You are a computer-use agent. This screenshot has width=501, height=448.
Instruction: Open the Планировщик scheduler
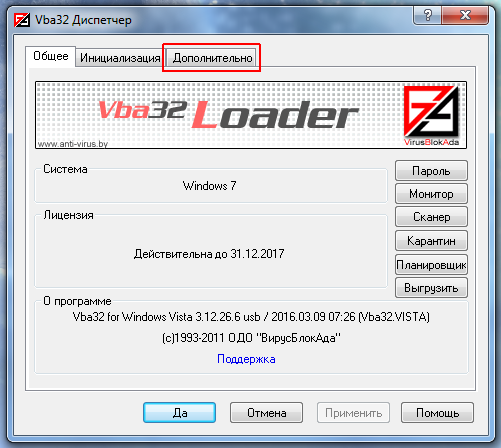point(431,265)
